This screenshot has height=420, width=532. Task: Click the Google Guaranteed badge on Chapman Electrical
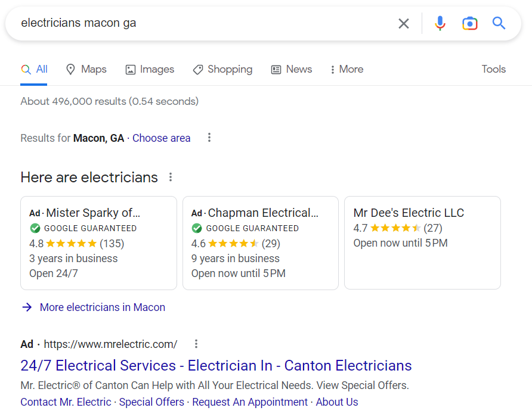coord(245,228)
